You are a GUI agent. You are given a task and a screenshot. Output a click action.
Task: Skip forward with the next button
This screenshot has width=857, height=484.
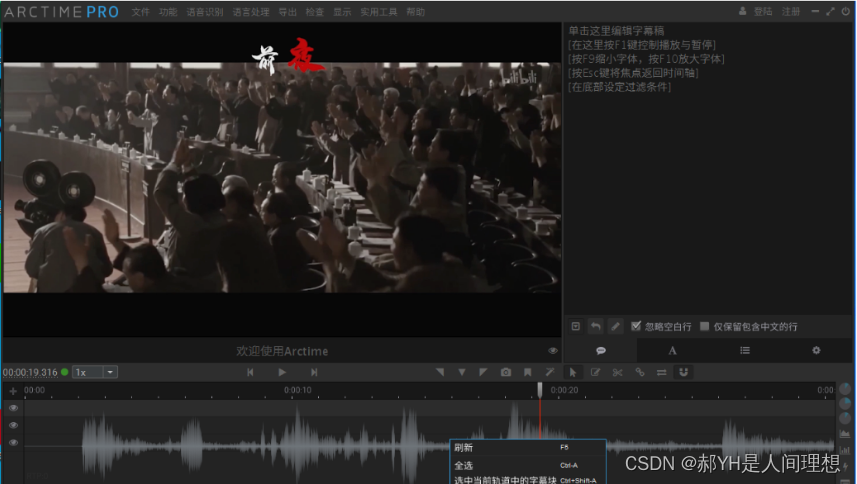click(314, 372)
